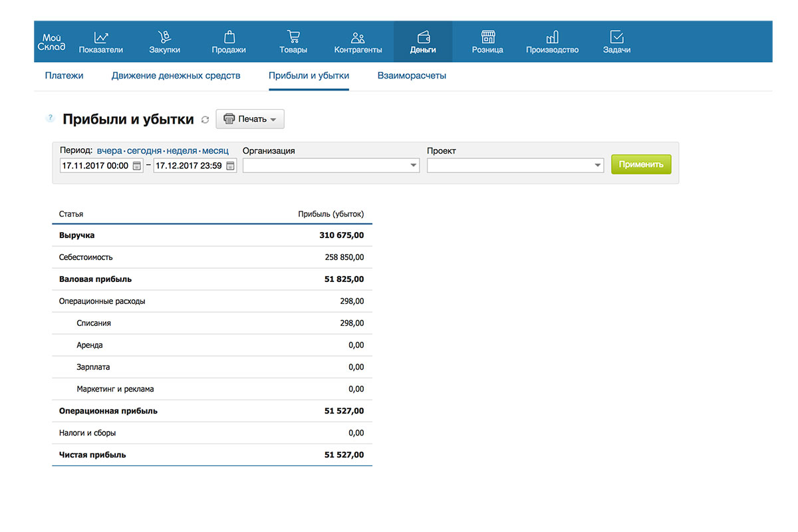Set the period to неделя
This screenshot has height=532, width=798.
click(182, 151)
